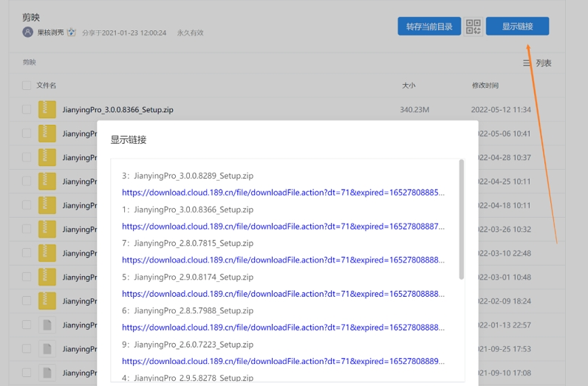
Task: Click the zip icon in the 2022-04-28 row
Action: 47,157
